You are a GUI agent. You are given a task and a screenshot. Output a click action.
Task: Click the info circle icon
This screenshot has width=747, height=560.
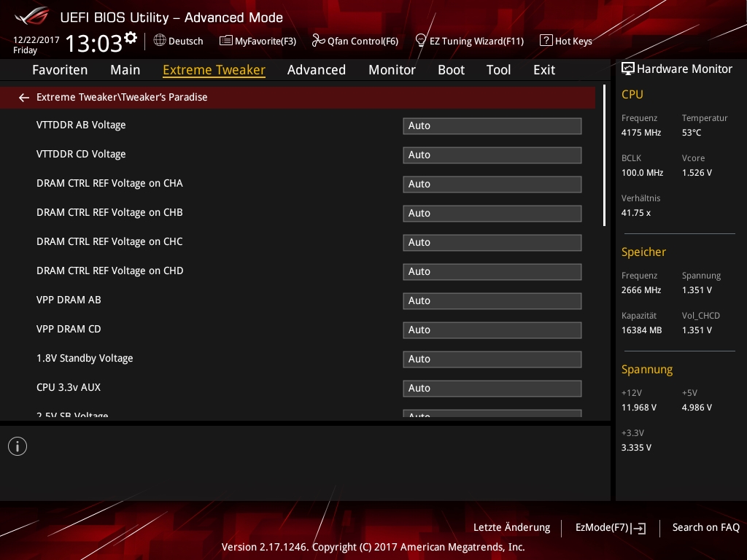[x=18, y=446]
